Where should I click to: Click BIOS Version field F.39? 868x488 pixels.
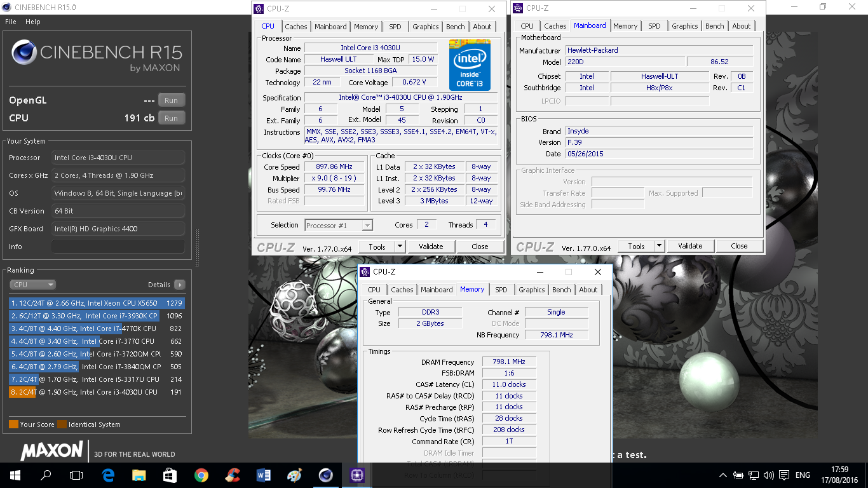(659, 142)
